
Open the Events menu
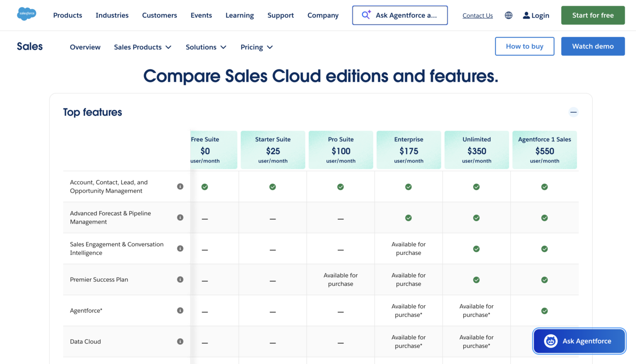(x=201, y=15)
